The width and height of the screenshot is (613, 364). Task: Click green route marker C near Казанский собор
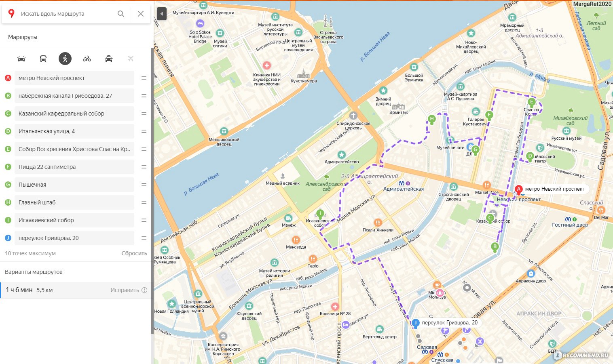click(490, 218)
